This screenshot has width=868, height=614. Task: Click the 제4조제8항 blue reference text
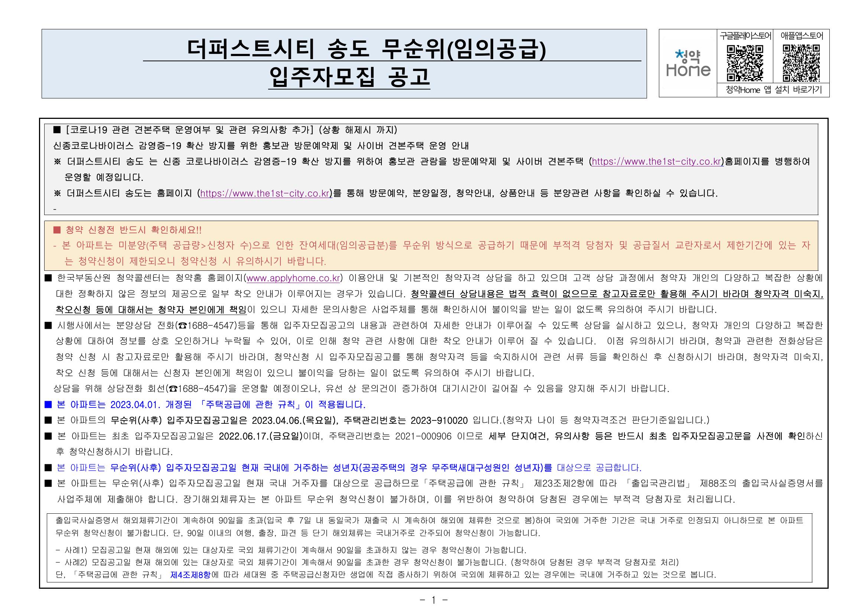tap(190, 575)
